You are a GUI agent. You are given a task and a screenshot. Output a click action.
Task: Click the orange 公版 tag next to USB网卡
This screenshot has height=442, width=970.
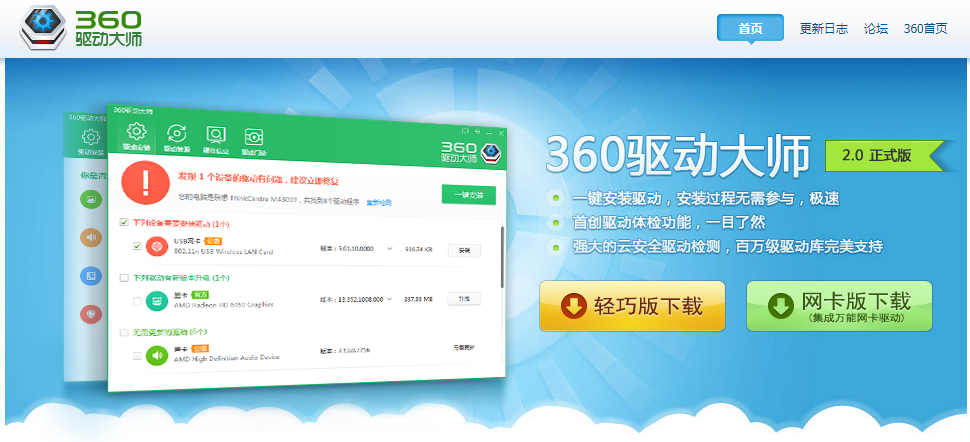pyautogui.click(x=213, y=240)
